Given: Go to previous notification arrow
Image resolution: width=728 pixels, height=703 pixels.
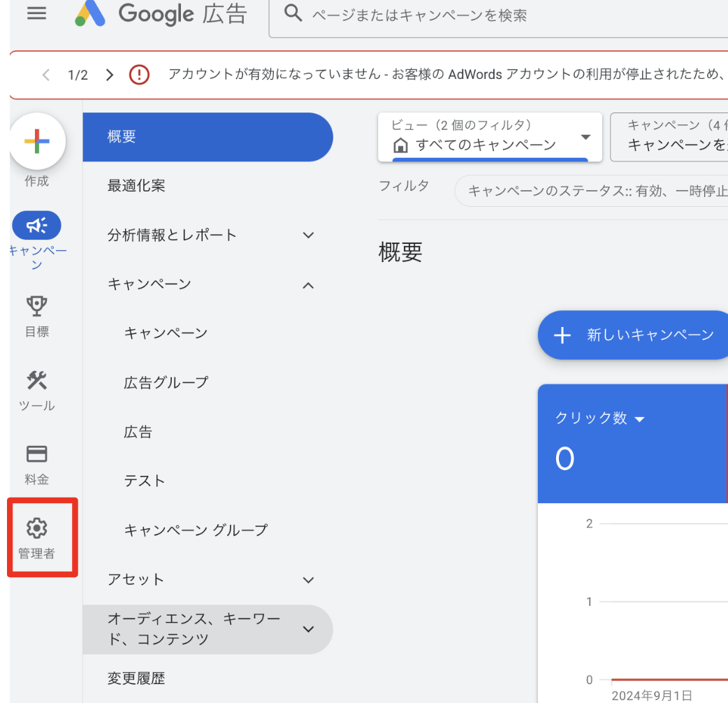Looking at the screenshot, I should pos(46,75).
